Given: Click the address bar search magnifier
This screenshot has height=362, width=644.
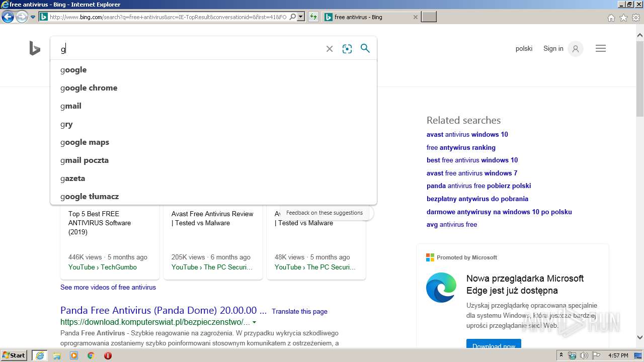Looking at the screenshot, I should [293, 17].
